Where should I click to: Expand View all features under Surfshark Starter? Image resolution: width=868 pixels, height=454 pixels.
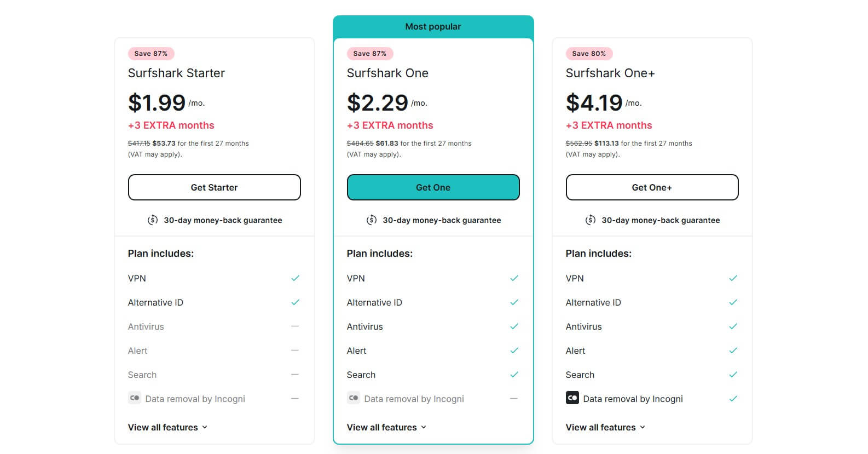pos(167,427)
